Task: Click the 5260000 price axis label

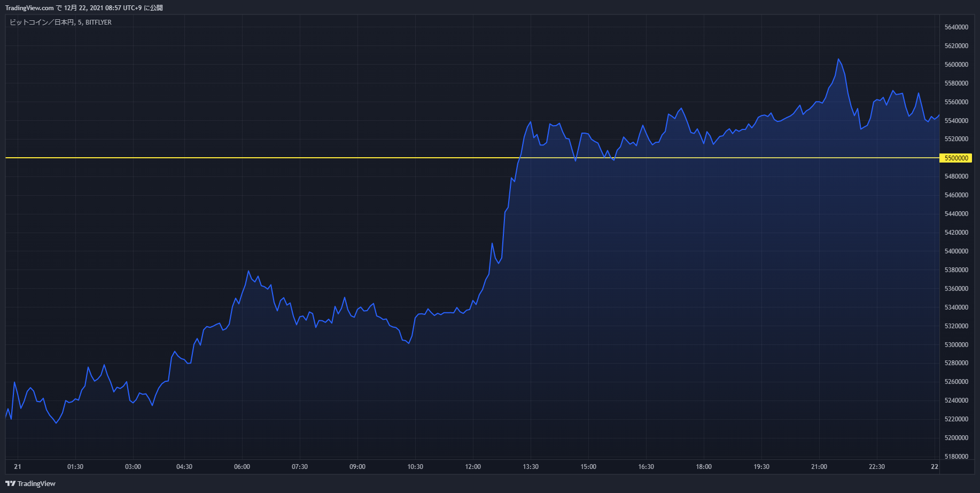Action: 956,382
